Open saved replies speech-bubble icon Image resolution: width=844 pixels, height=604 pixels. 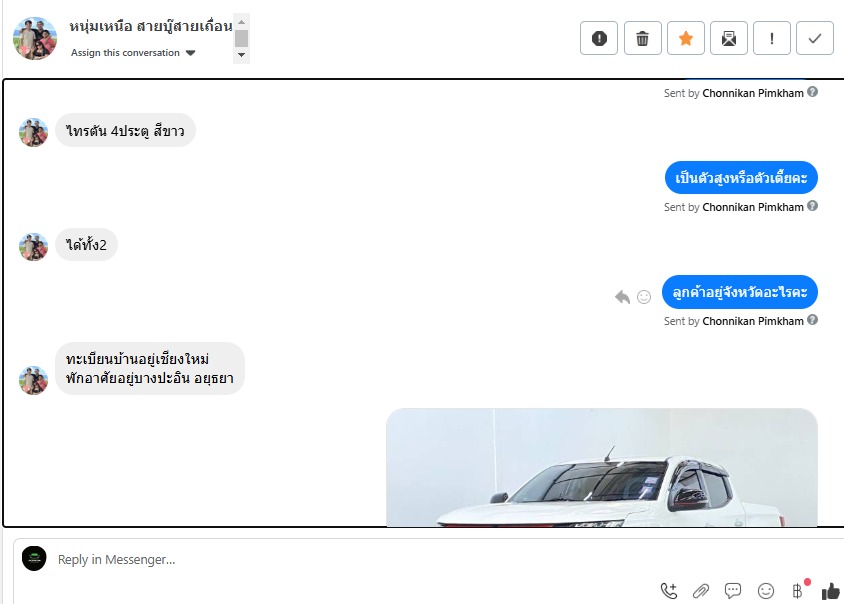pos(733,591)
